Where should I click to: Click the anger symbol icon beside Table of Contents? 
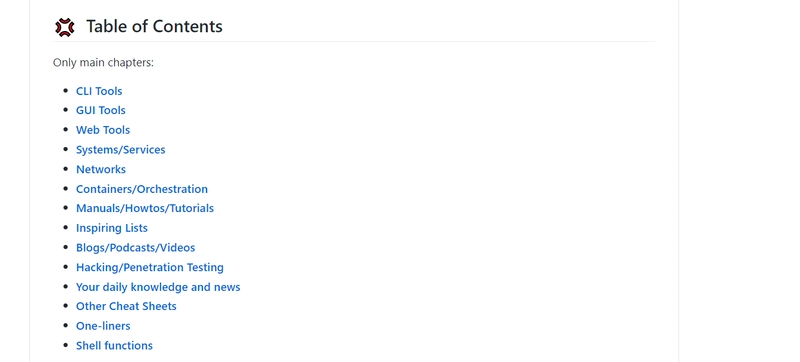pos(65,27)
